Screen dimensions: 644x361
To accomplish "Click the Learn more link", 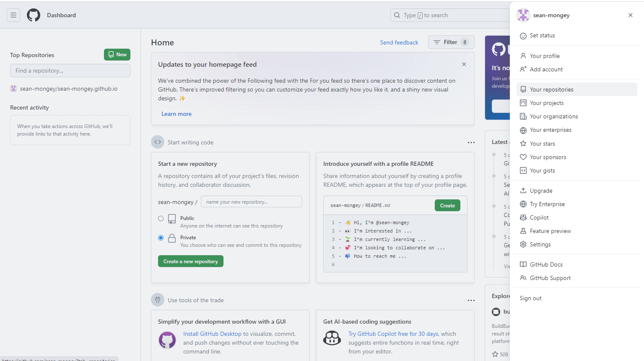I will (177, 114).
